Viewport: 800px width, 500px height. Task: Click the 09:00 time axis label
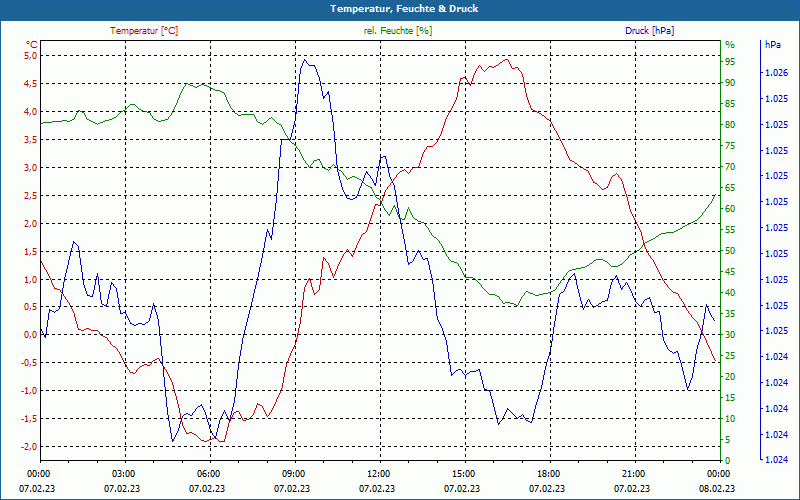point(293,473)
